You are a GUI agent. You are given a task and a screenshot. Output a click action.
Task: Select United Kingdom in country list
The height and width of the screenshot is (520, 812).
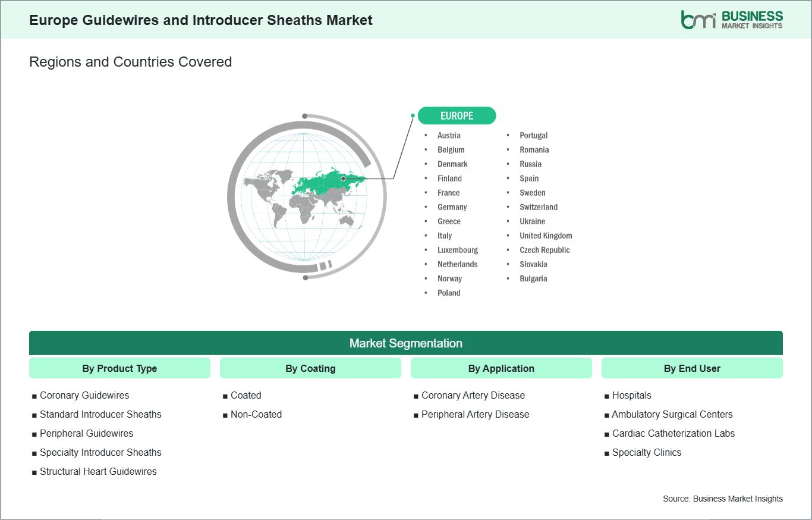pos(545,236)
